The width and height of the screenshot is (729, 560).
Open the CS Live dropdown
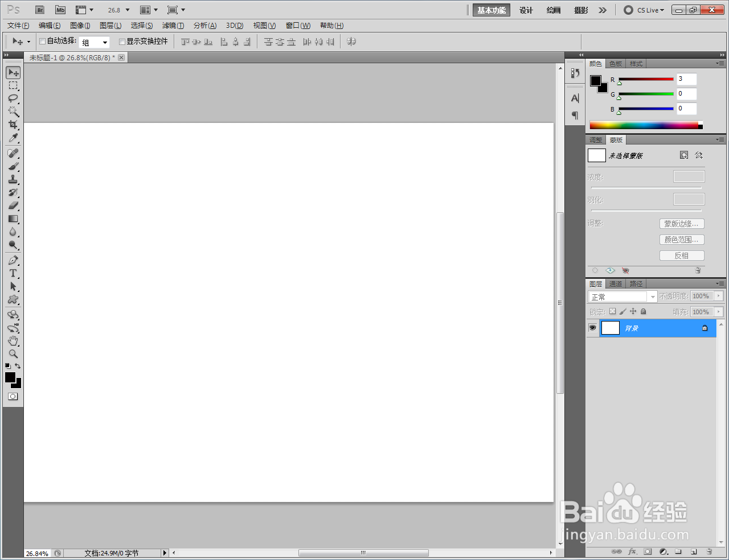point(644,10)
